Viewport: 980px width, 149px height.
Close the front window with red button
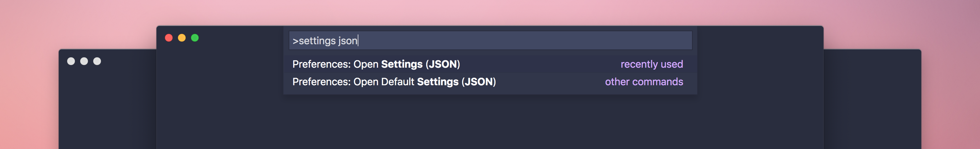tap(168, 38)
